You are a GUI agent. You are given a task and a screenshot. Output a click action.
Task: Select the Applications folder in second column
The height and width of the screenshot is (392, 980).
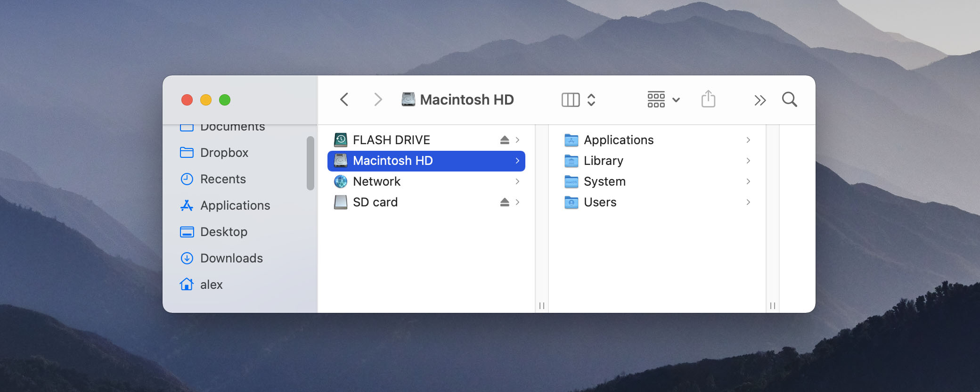657,140
